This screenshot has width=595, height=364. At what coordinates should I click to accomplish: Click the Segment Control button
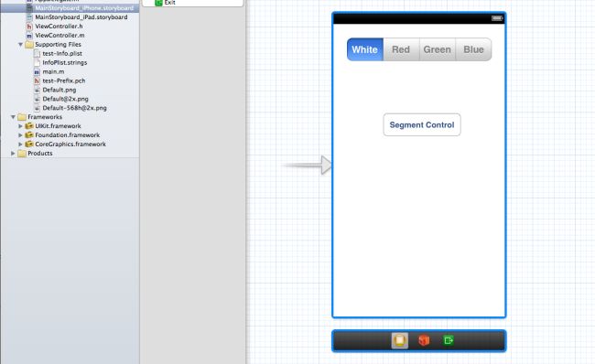coord(422,124)
